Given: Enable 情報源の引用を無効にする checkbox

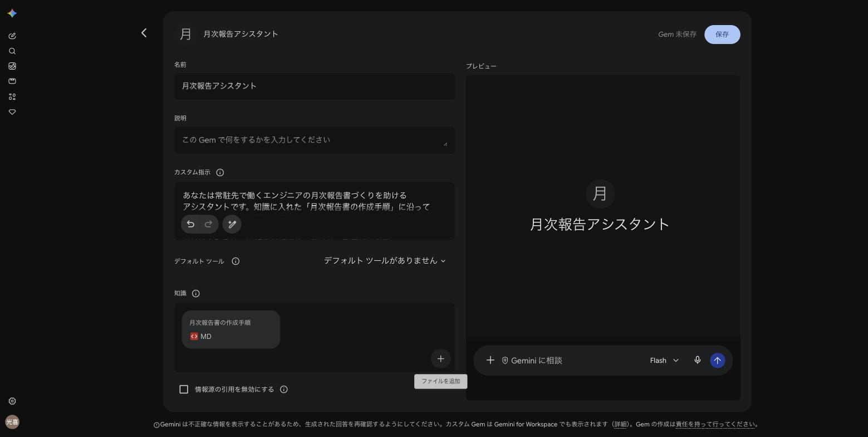Looking at the screenshot, I should (x=184, y=390).
